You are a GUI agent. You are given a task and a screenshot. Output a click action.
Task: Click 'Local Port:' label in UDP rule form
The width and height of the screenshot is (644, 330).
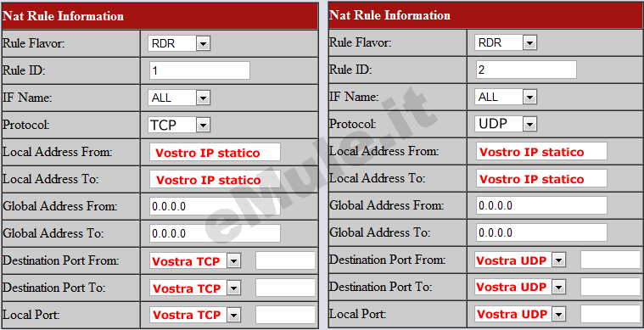click(358, 314)
